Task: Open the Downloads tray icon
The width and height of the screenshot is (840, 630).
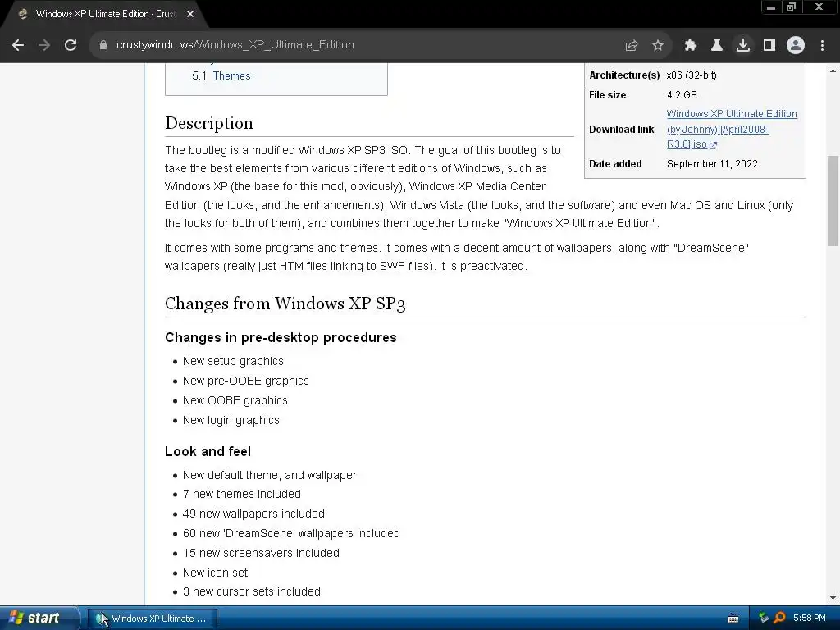Action: tap(743, 46)
